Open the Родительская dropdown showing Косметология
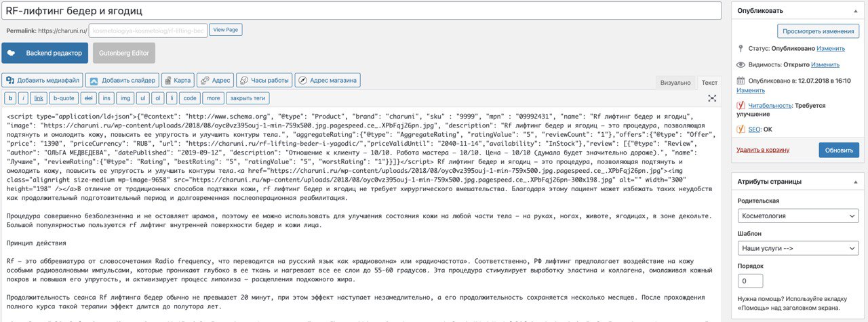 [798, 216]
